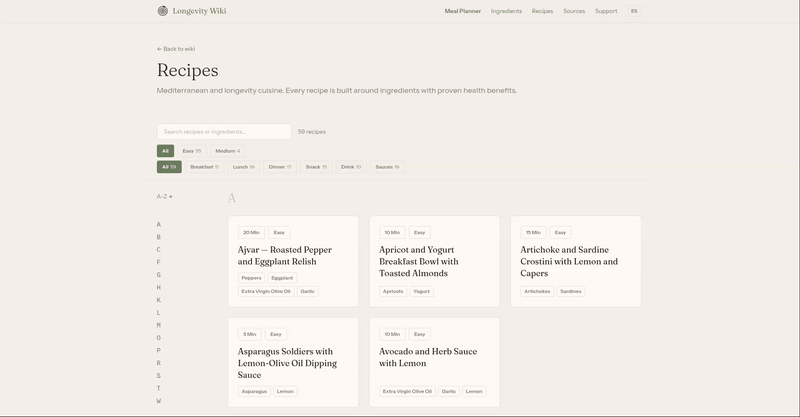Jump to letter G in the index

(159, 275)
